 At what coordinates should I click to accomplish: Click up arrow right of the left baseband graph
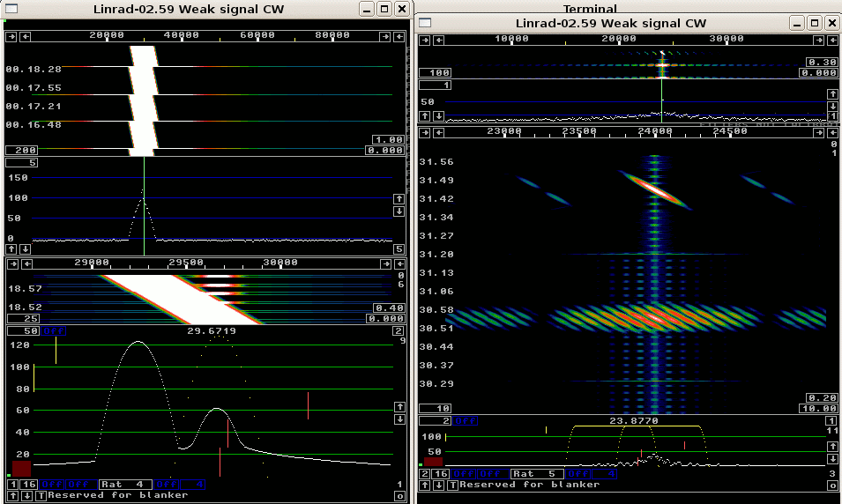[399, 407]
